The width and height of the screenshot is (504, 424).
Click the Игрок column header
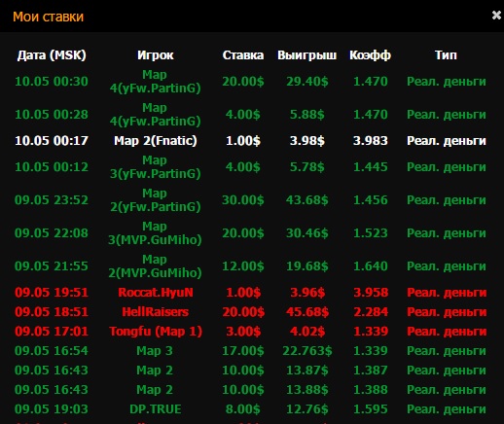(156, 55)
